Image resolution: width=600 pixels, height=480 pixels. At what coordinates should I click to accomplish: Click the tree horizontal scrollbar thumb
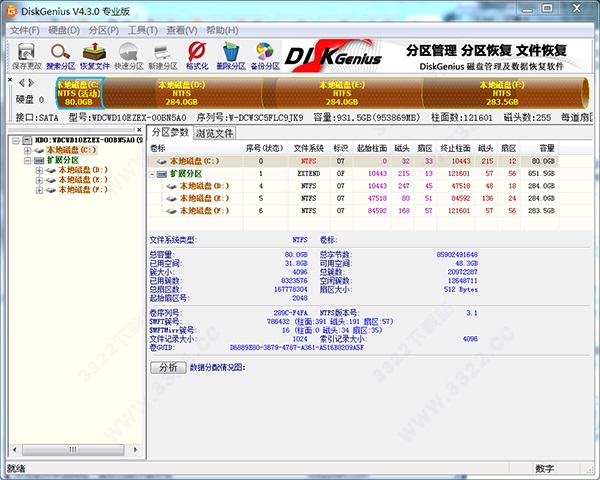click(73, 450)
